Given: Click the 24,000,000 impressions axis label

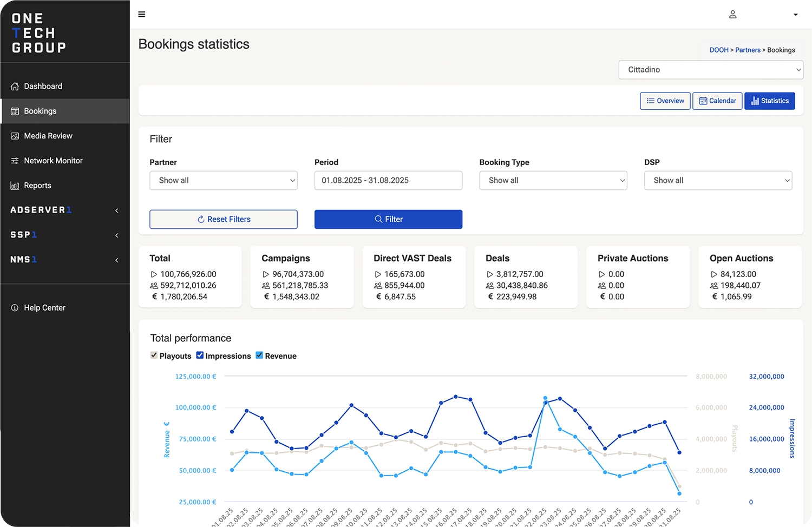Looking at the screenshot, I should coord(767,408).
